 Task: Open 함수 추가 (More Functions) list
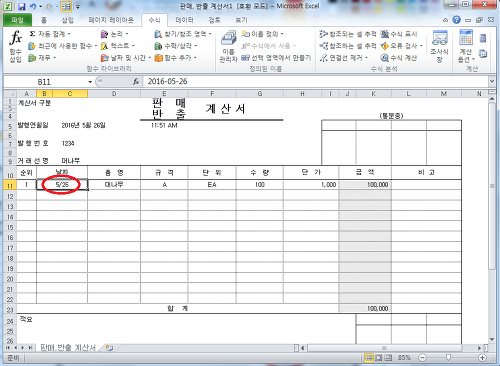tap(175, 58)
